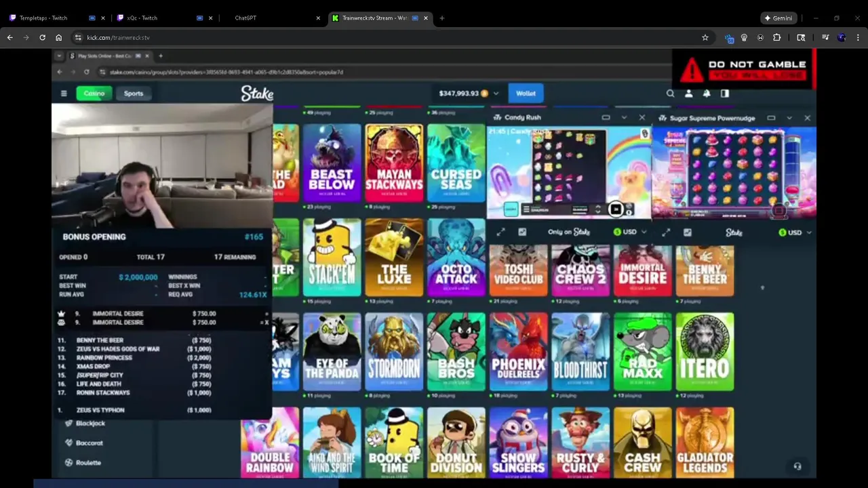Close Candy Rush game window
The width and height of the screenshot is (868, 488).
[642, 118]
